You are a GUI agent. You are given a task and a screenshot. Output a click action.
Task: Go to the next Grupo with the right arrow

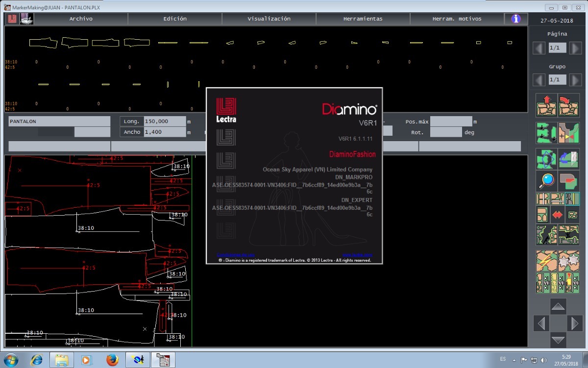(x=575, y=79)
